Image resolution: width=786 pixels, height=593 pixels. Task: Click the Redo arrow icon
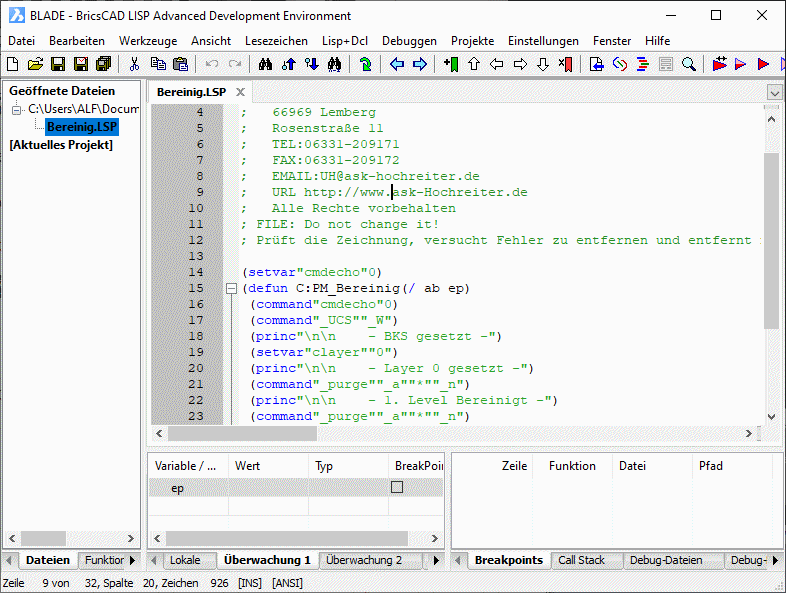(235, 64)
